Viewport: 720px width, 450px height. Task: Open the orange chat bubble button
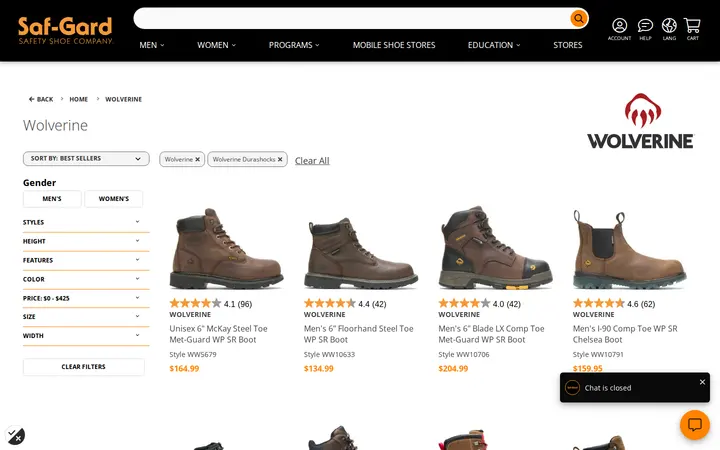pos(695,425)
